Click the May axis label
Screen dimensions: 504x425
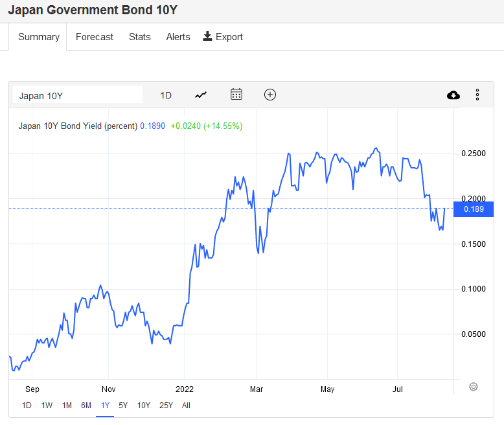(328, 389)
